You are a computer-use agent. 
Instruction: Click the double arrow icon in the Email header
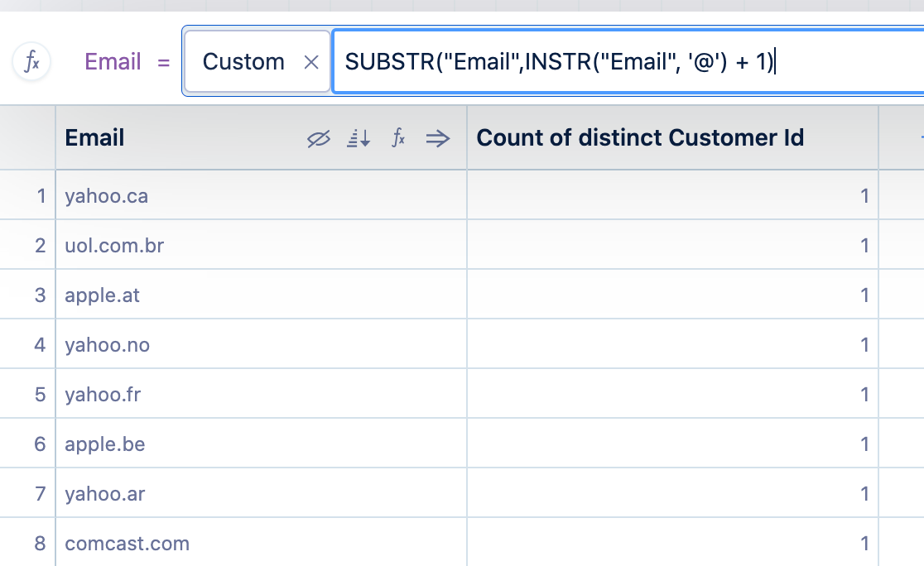coord(438,138)
